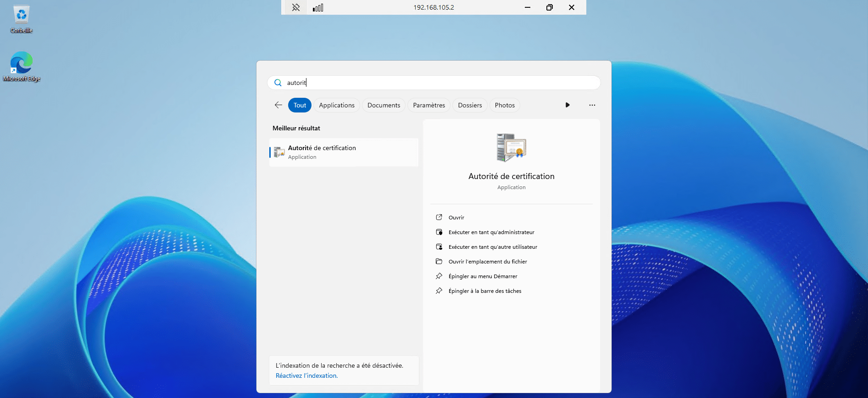Expand more filters with the play arrow
Screen dimensions: 868x398
click(568, 105)
